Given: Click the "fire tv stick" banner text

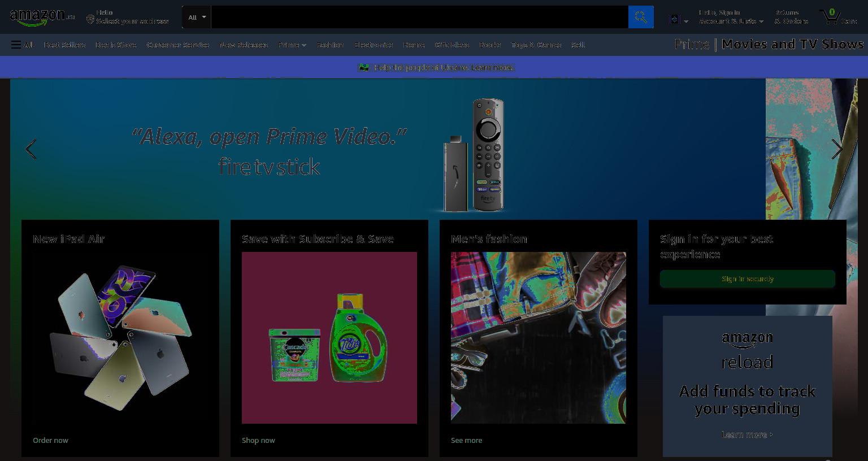Looking at the screenshot, I should [269, 167].
